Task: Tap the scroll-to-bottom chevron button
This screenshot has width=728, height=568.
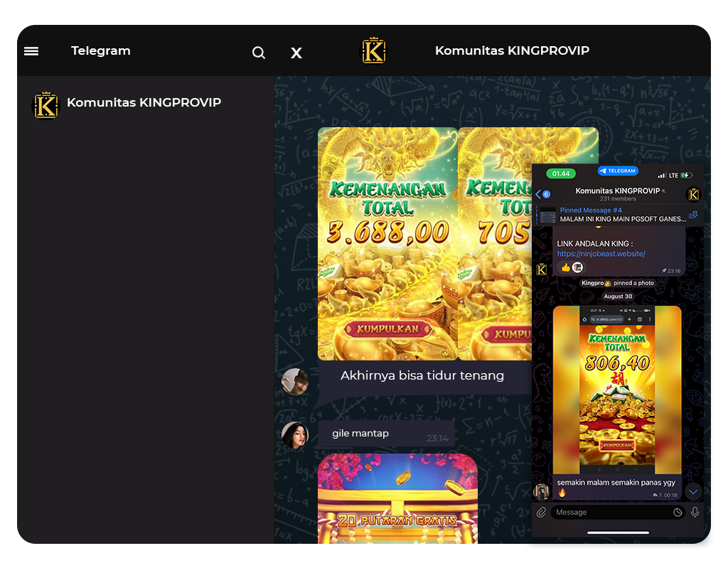Action: pos(693,491)
